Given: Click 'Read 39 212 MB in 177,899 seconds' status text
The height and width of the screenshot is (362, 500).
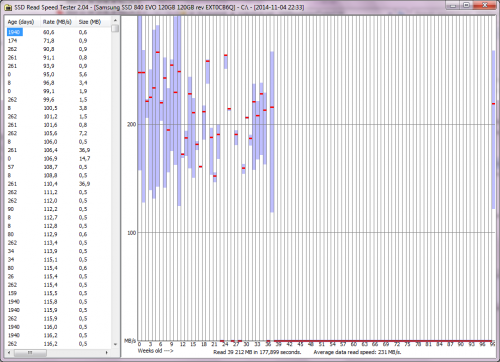Looking at the screenshot, I should [257, 352].
